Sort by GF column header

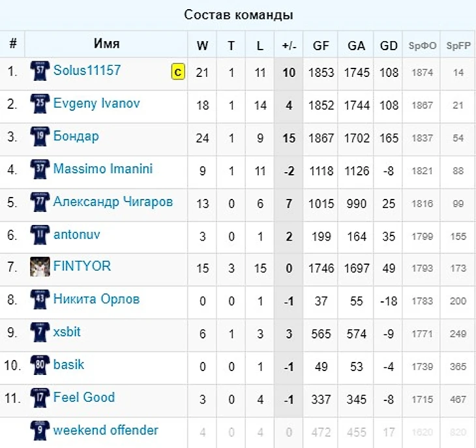coord(321,46)
